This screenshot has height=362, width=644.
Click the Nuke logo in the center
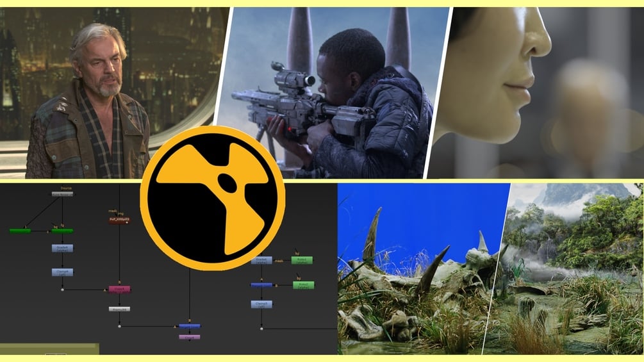tap(212, 198)
